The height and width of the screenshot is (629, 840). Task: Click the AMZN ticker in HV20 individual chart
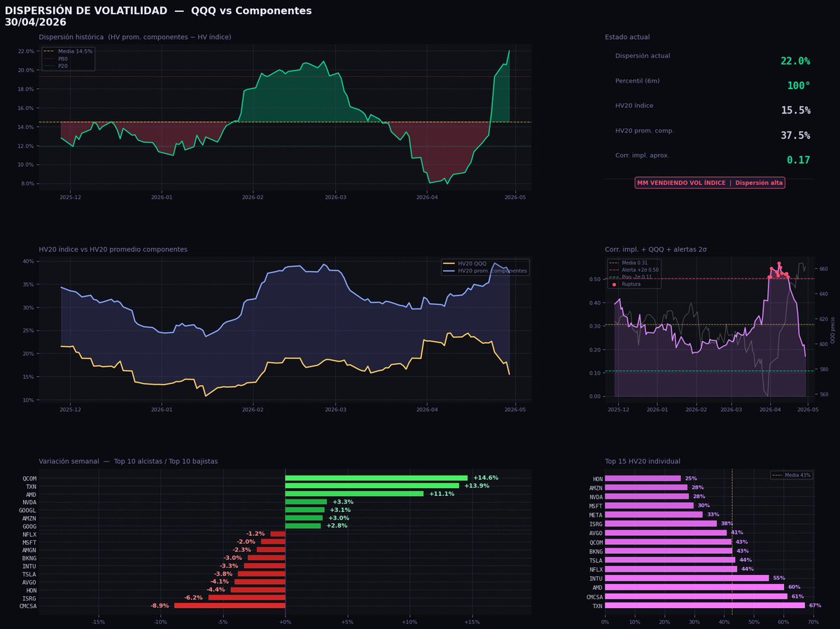pos(596,488)
